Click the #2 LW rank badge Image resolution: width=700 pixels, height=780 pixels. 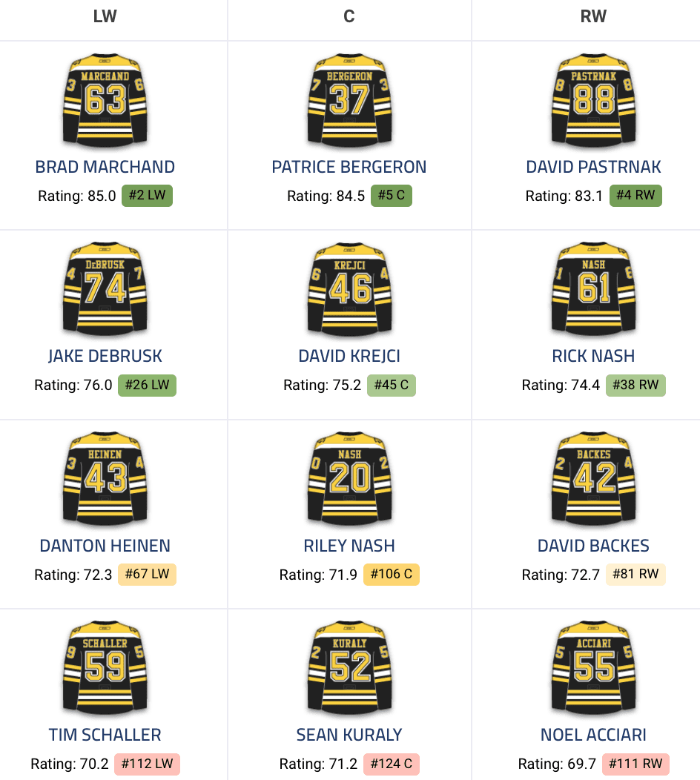[x=148, y=196]
